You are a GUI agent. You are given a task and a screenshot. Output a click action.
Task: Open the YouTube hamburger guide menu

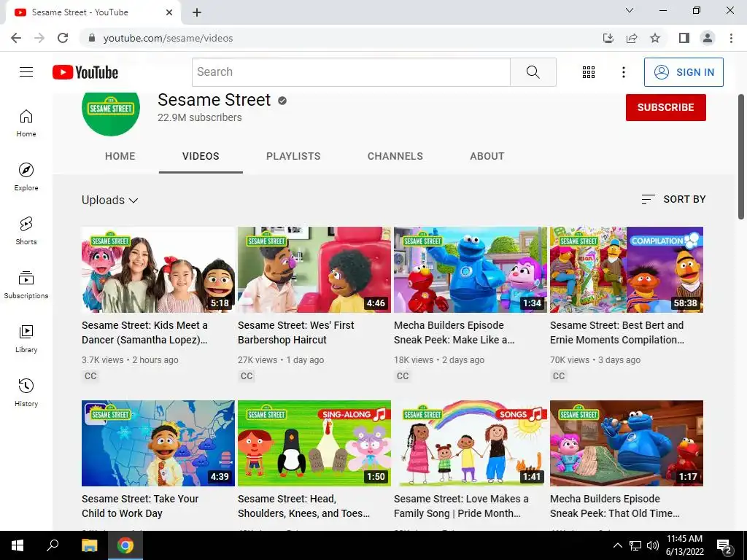(x=26, y=72)
